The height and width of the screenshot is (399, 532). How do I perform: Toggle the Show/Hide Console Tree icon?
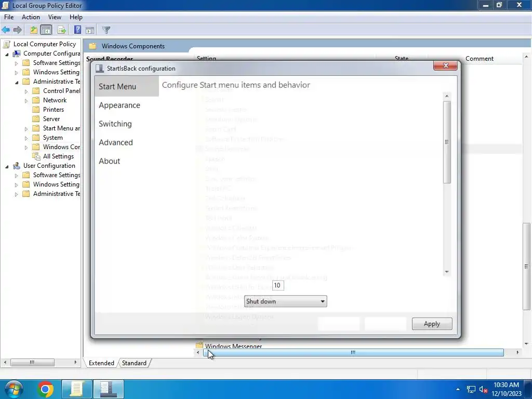(x=46, y=30)
